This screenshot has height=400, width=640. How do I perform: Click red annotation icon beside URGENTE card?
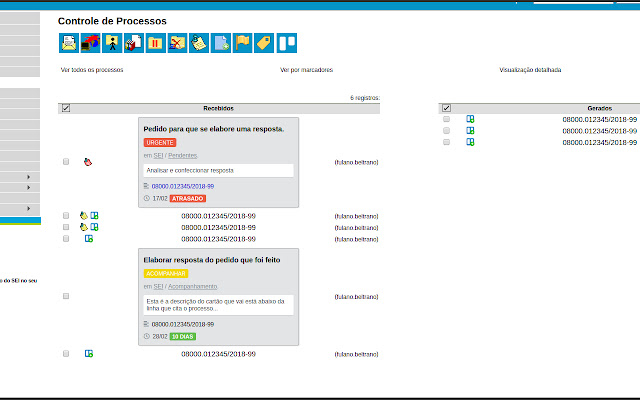[x=88, y=162]
